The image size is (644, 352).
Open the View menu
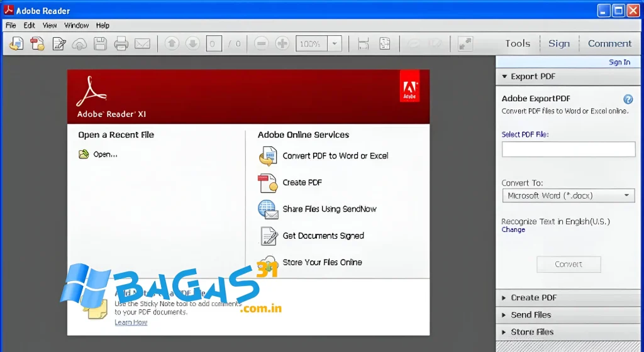[50, 25]
